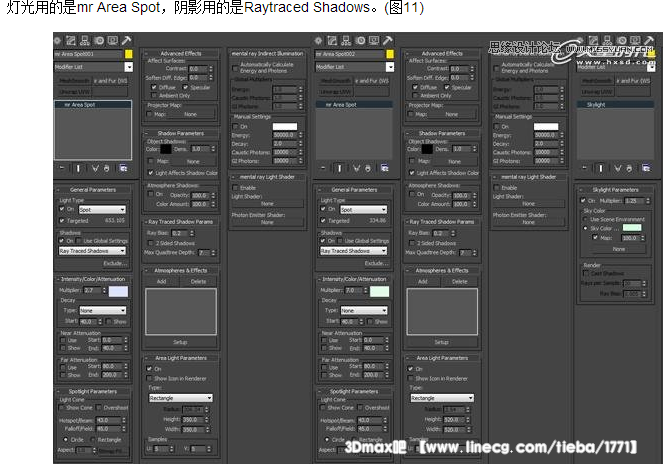This screenshot has height=464, width=666.
Task: Open Ray Traced Shadows dropdown for Area Spot001
Action: (x=92, y=251)
